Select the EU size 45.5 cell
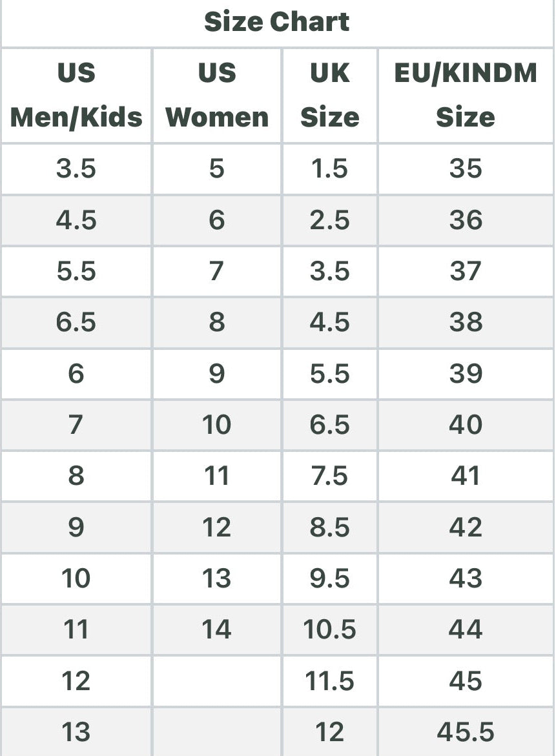The image size is (556, 756). (x=466, y=732)
